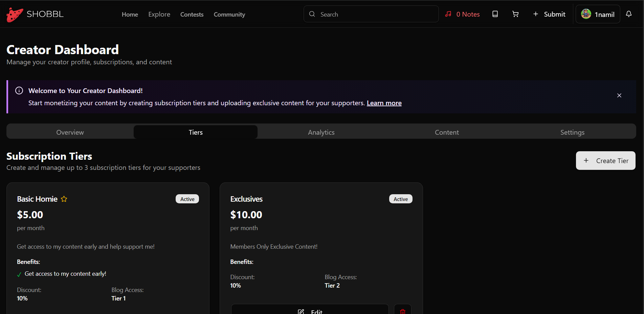The image size is (644, 314).
Task: Open the notifications bell
Action: pos(628,14)
